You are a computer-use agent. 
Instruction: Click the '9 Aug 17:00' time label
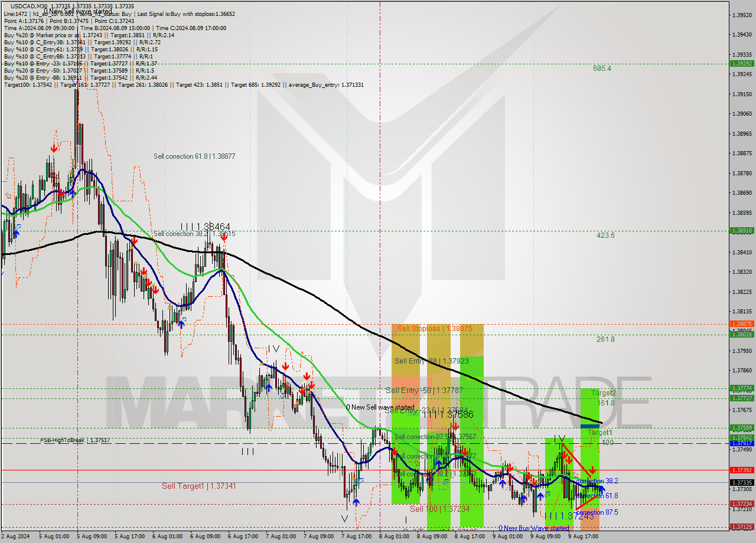tap(584, 537)
